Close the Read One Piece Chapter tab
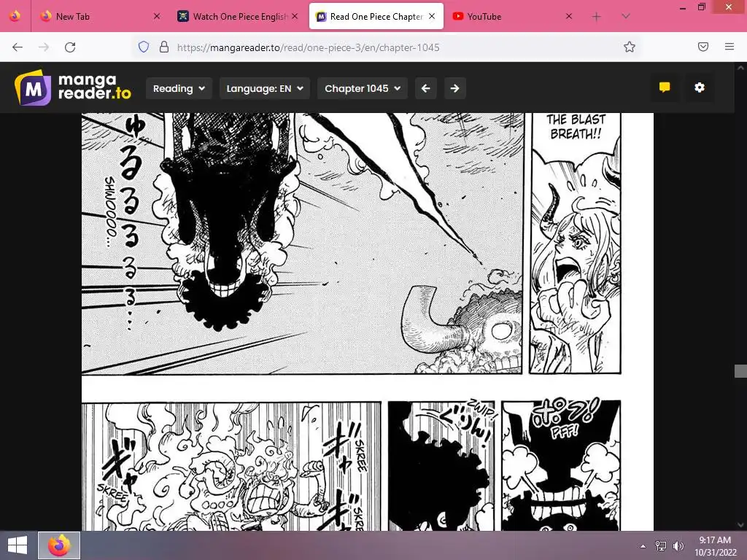 (432, 16)
